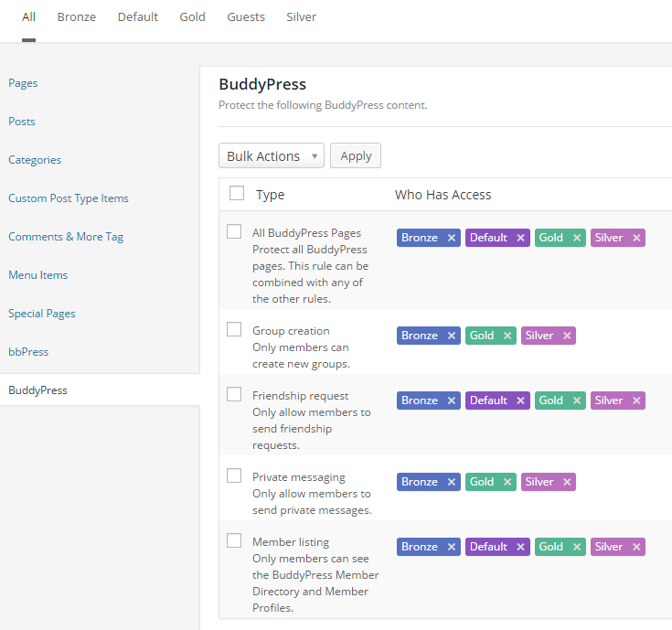The width and height of the screenshot is (672, 630).
Task: Check the Group creation checkbox
Action: tap(234, 329)
